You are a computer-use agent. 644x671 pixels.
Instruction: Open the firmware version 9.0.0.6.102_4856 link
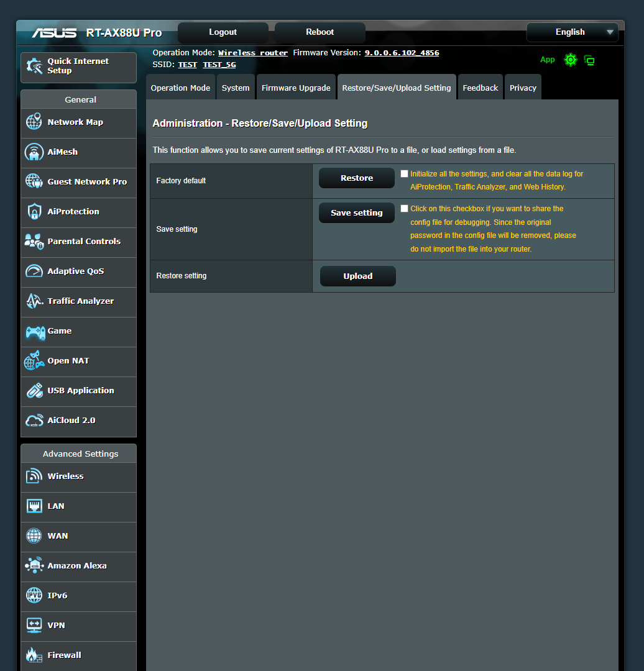click(402, 53)
